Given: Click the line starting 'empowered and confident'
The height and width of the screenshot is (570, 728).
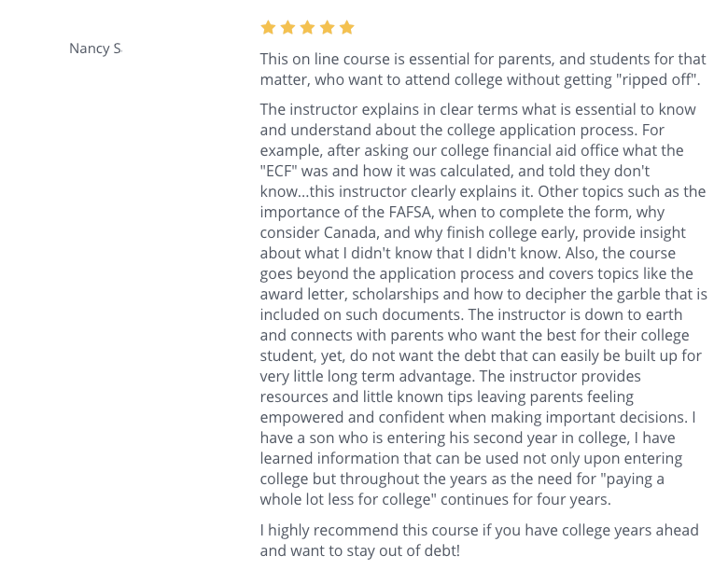Looking at the screenshot, I should click(478, 417).
